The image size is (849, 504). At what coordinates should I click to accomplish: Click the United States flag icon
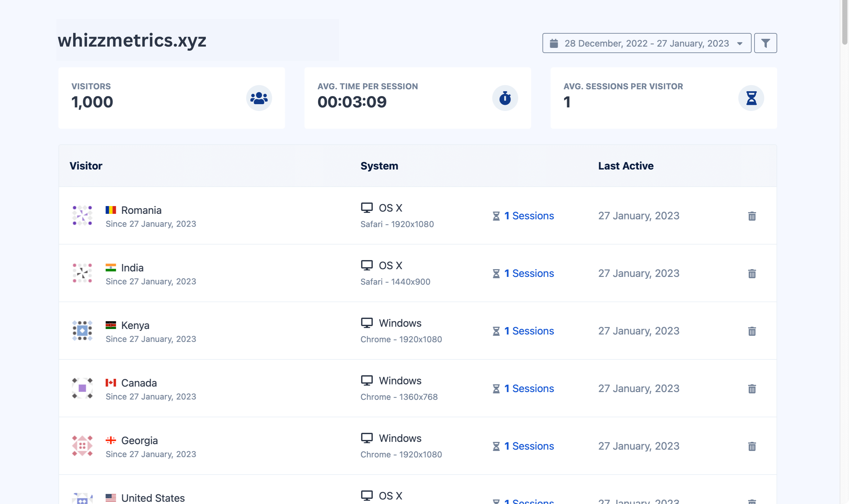tap(111, 498)
